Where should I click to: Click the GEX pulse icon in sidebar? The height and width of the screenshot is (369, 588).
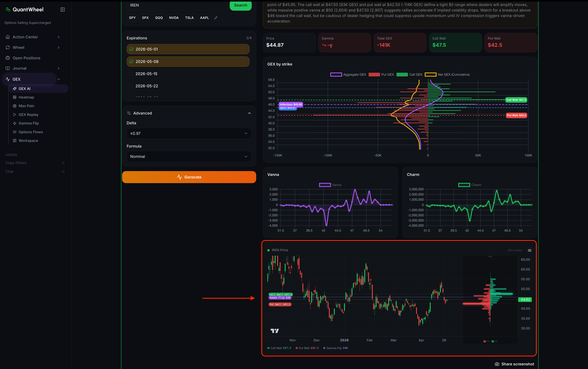pos(8,79)
